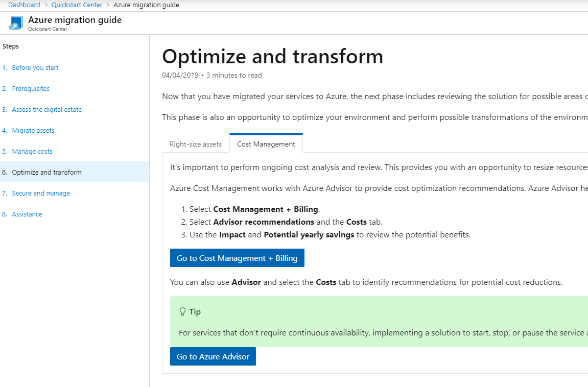Open step 5 Manage costs
This screenshot has height=387, width=588.
click(x=32, y=151)
